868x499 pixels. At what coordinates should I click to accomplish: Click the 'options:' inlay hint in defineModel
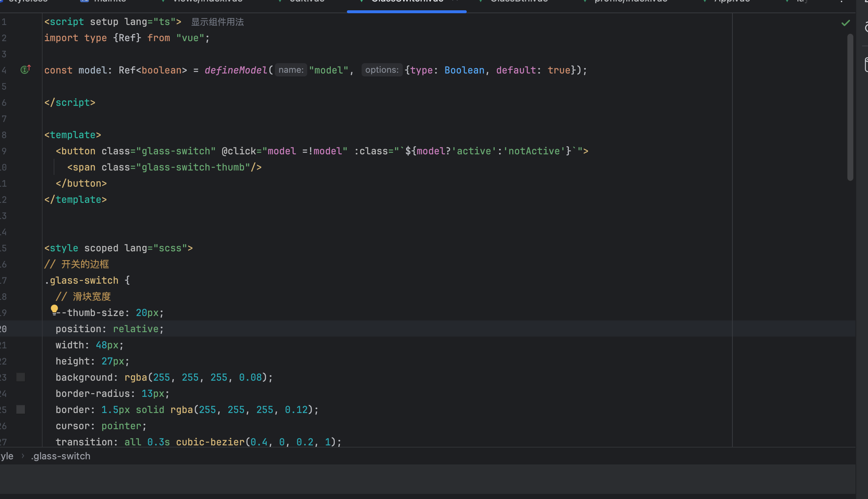click(x=381, y=70)
